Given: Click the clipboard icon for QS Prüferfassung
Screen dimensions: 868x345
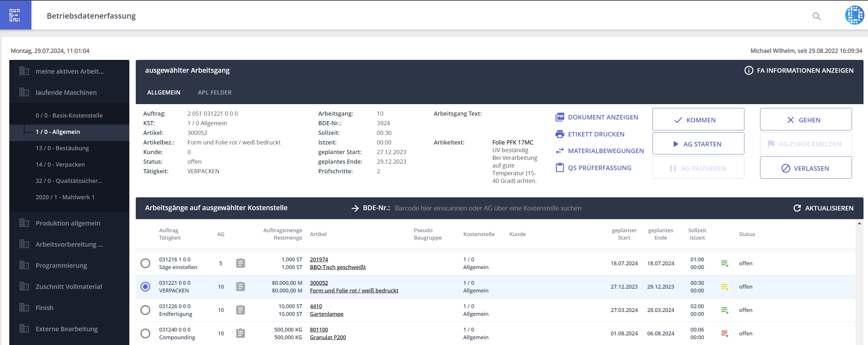Looking at the screenshot, I should [560, 167].
